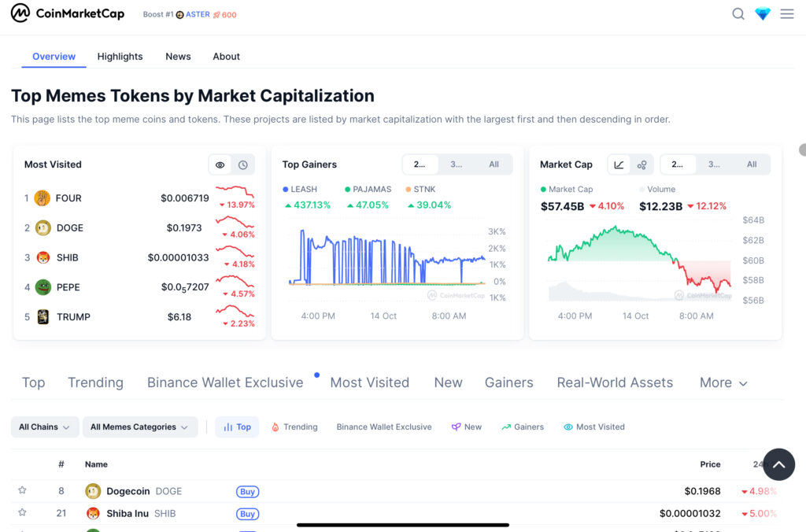
Task: Select the Trending filter with flame icon
Action: click(294, 427)
